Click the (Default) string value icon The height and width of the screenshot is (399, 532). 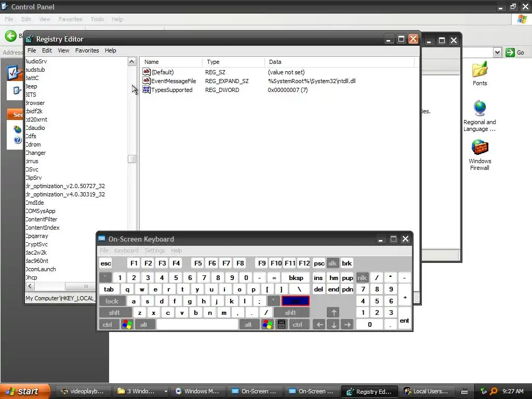[x=146, y=72]
